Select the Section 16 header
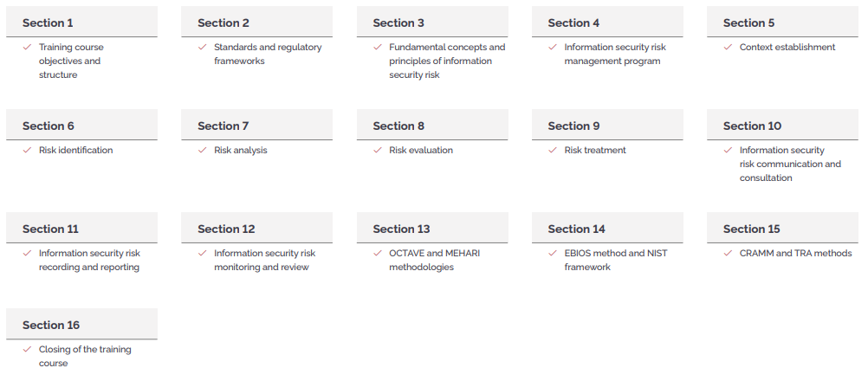The width and height of the screenshot is (868, 381). pyautogui.click(x=82, y=324)
